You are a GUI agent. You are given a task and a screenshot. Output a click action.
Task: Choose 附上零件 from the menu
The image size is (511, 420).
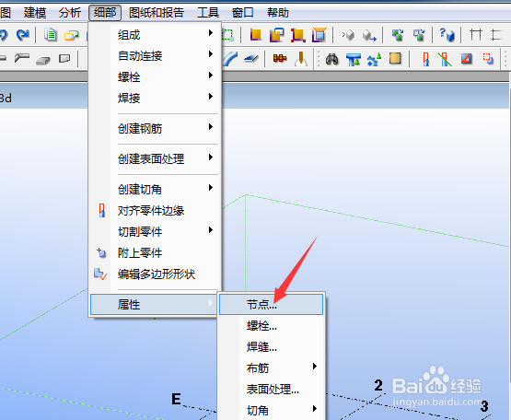coord(155,252)
